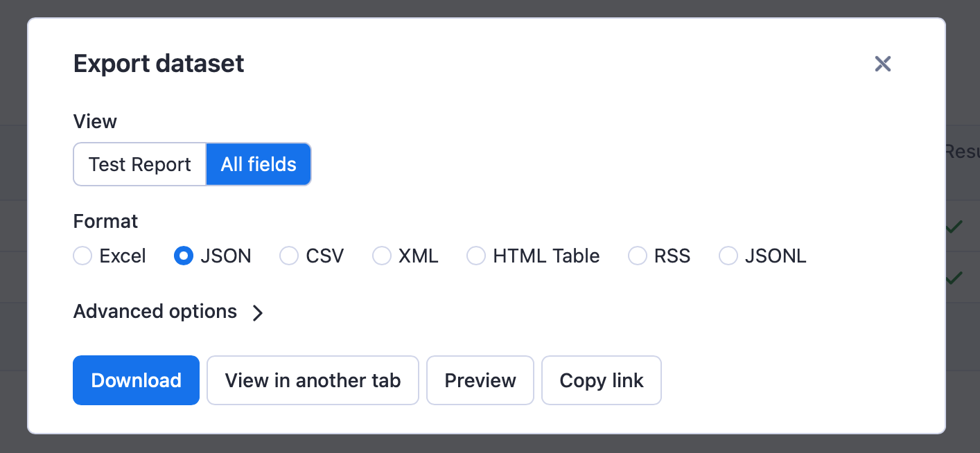Click the chevron beside Advanced options
The height and width of the screenshot is (453, 980).
tap(257, 313)
